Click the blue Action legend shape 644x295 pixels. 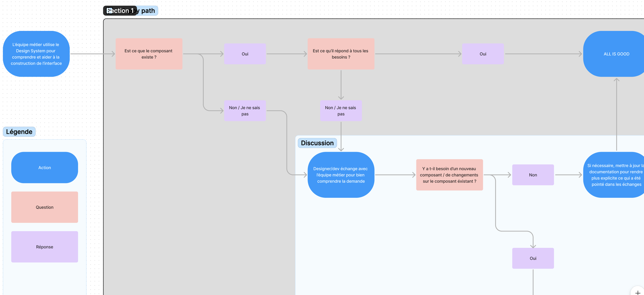coord(45,168)
